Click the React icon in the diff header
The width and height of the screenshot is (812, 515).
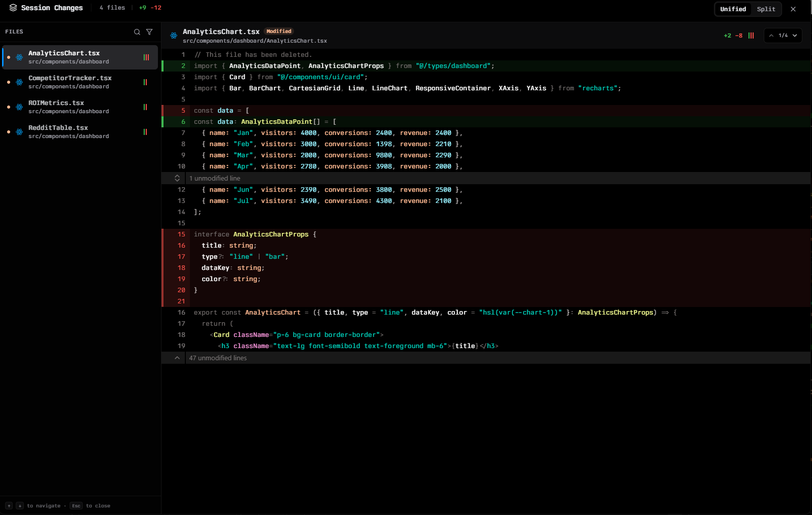(174, 36)
